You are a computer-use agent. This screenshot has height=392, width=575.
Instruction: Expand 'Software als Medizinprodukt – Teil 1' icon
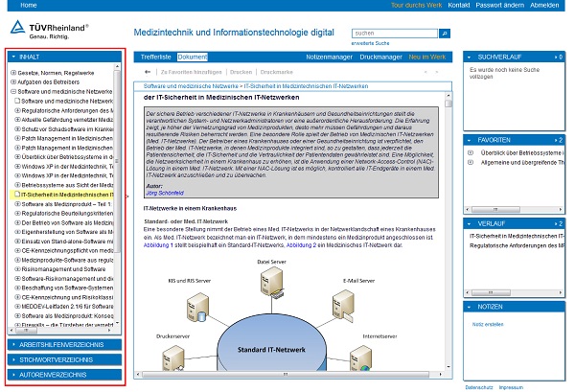(x=17, y=204)
